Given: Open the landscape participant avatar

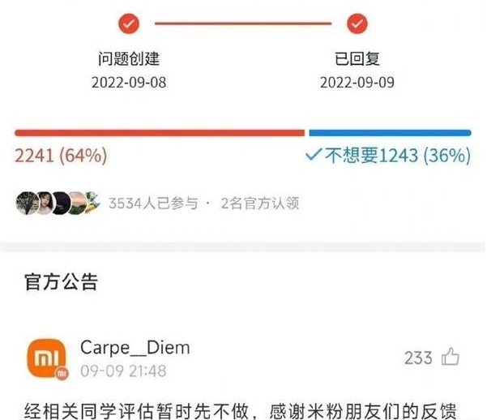Looking at the screenshot, I should [x=77, y=203].
